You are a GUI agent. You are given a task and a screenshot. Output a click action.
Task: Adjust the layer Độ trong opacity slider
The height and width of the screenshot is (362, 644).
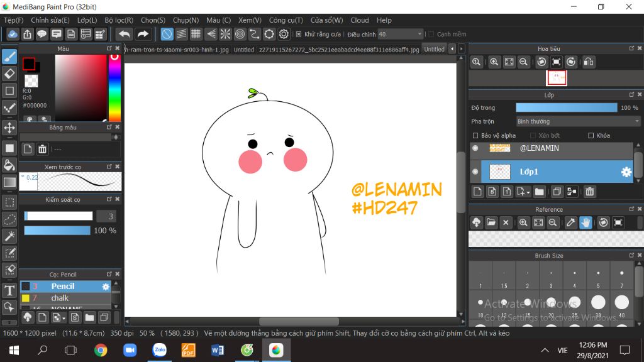(x=567, y=107)
